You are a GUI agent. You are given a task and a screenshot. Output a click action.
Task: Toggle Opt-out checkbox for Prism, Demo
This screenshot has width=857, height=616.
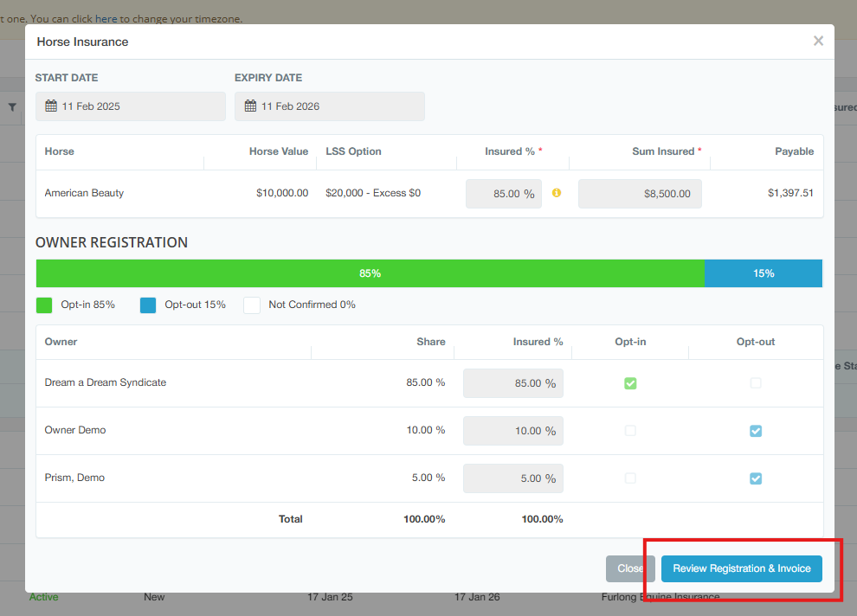click(756, 478)
